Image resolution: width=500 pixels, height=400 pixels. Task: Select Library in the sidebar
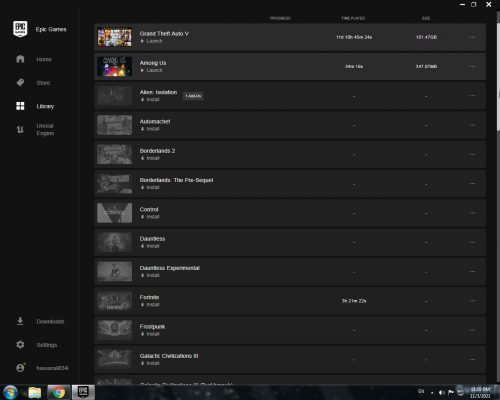(45, 106)
